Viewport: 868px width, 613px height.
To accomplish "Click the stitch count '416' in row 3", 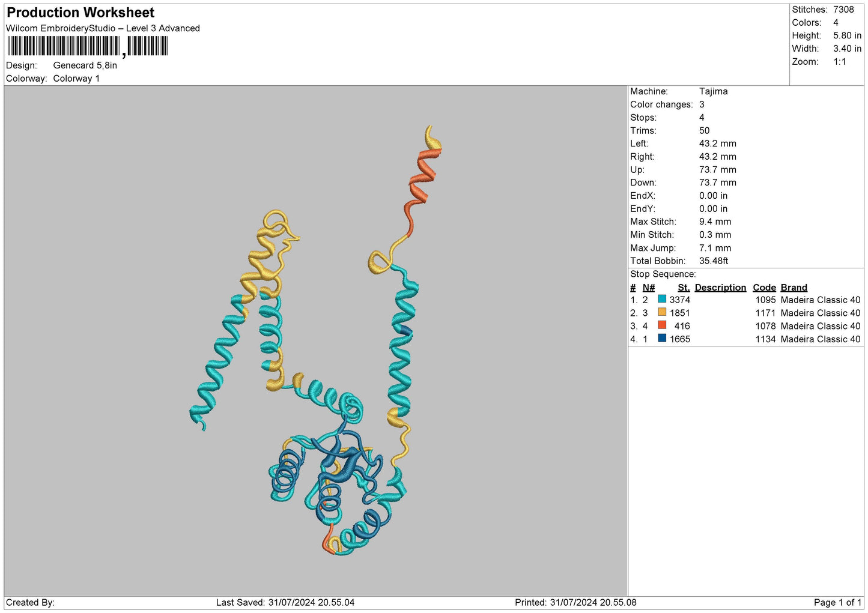I will pos(682,327).
